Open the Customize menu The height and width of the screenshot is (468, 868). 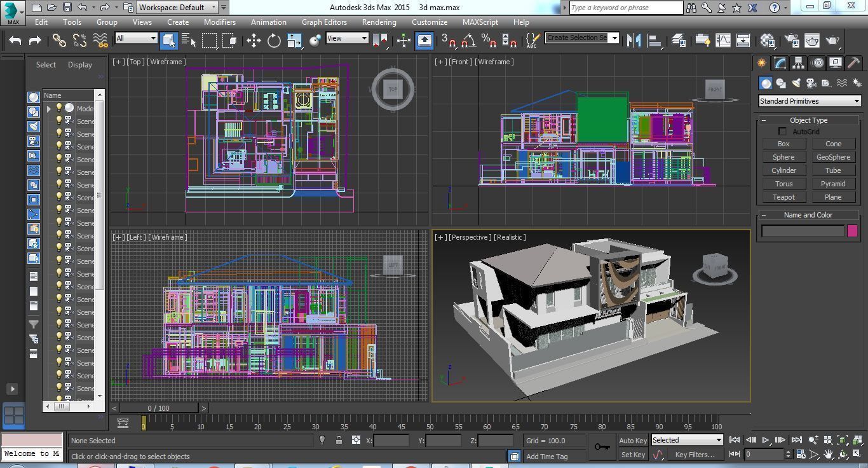point(430,22)
